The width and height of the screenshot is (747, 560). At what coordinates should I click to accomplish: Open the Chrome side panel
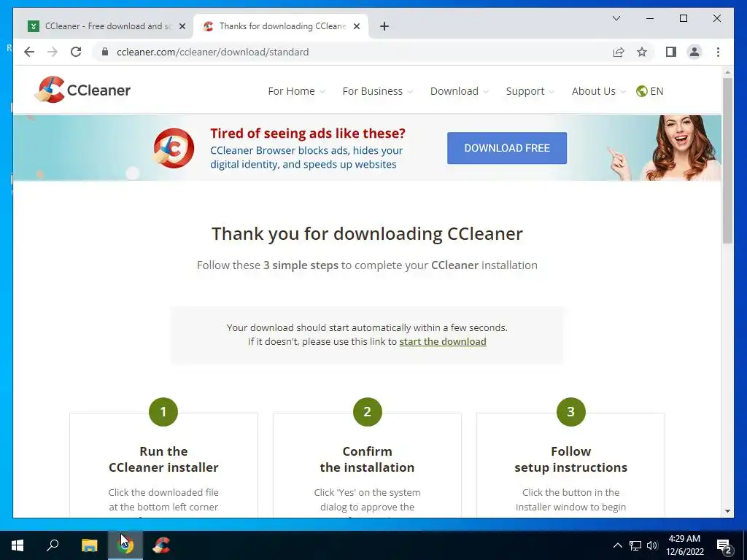tap(671, 52)
